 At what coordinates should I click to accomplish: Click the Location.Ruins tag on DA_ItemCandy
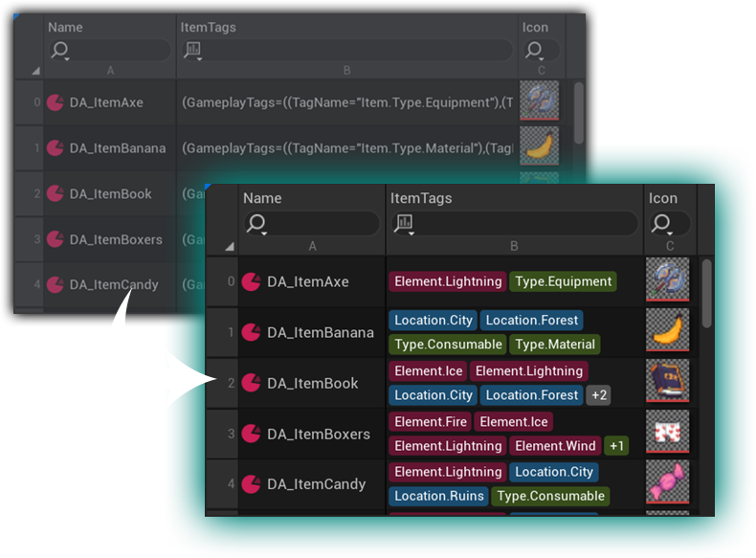(x=439, y=497)
